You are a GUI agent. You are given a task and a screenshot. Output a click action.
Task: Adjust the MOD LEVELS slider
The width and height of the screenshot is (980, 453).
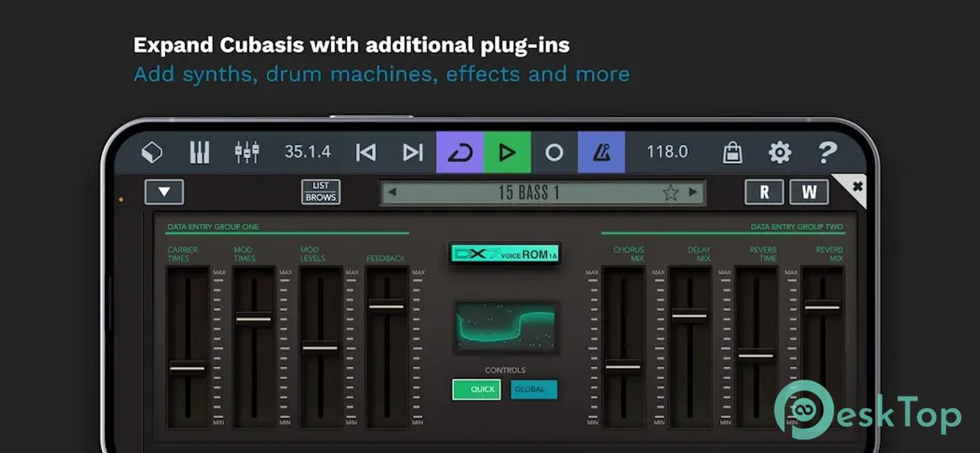tap(320, 347)
